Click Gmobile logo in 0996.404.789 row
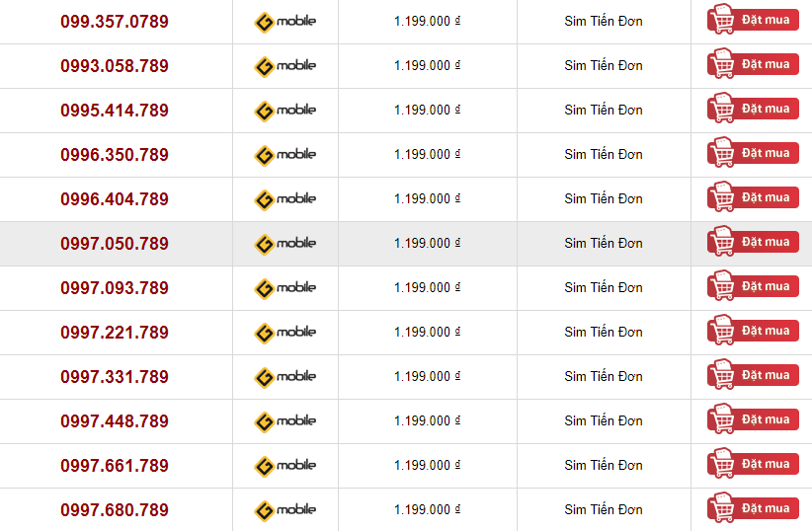This screenshot has width=812, height=531. 284,199
